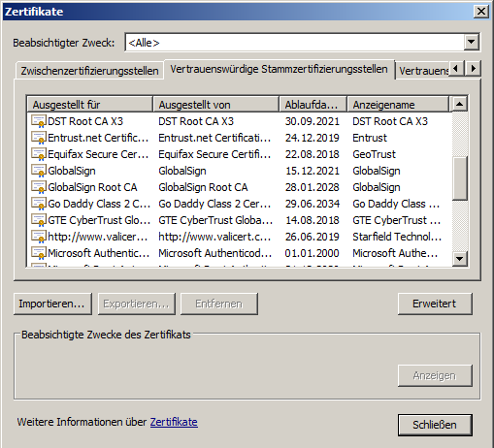This screenshot has width=494, height=448.
Task: Click display name 'Starfield Technol...'
Action: pyautogui.click(x=397, y=237)
